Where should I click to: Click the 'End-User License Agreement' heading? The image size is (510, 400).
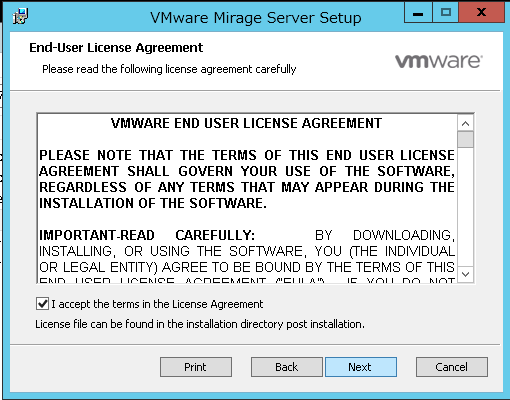[x=116, y=48]
